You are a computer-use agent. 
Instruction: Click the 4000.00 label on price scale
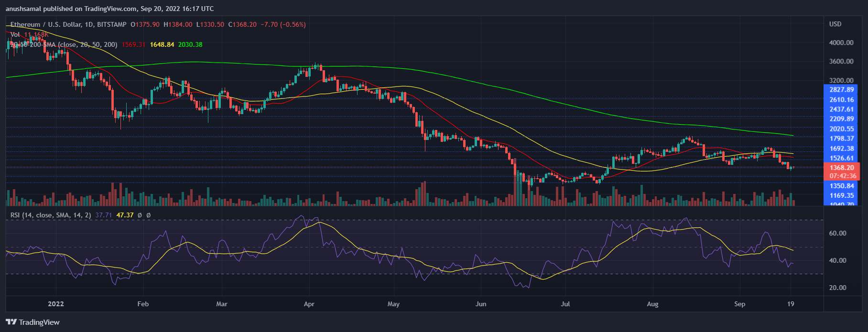pos(841,43)
